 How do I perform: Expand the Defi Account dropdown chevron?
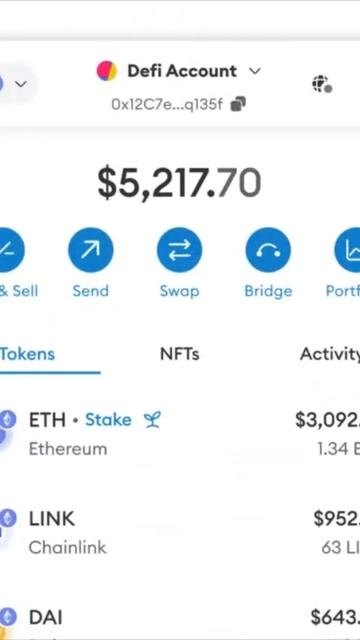(x=255, y=71)
